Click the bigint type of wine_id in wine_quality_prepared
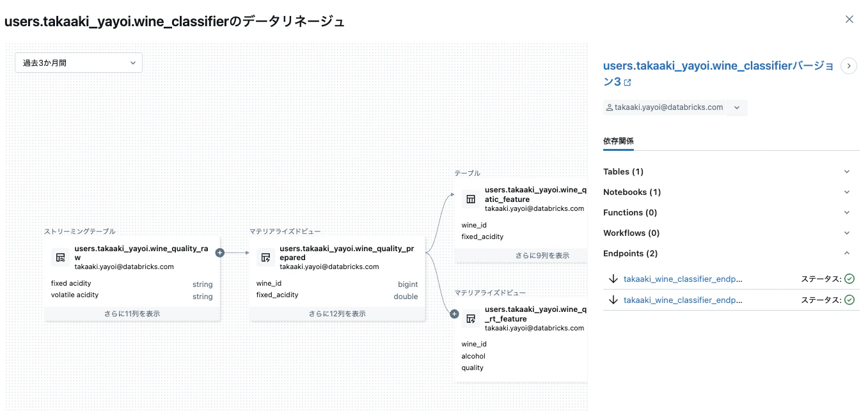 point(407,284)
